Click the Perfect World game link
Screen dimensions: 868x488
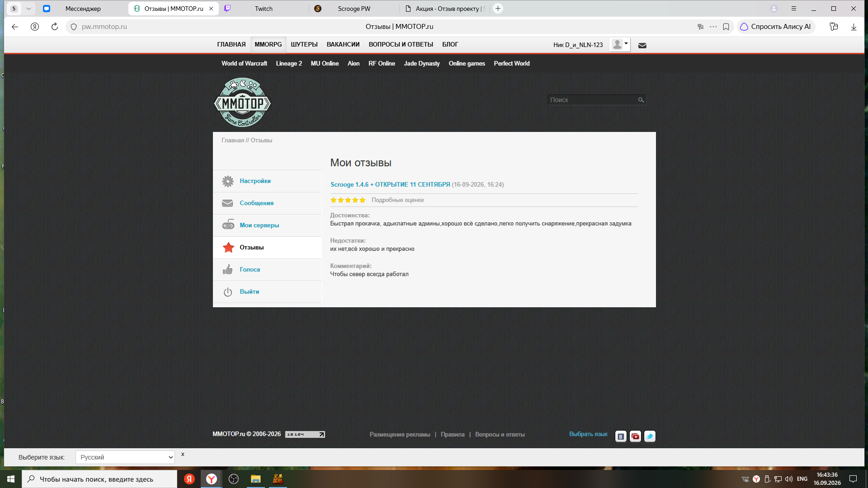click(511, 63)
